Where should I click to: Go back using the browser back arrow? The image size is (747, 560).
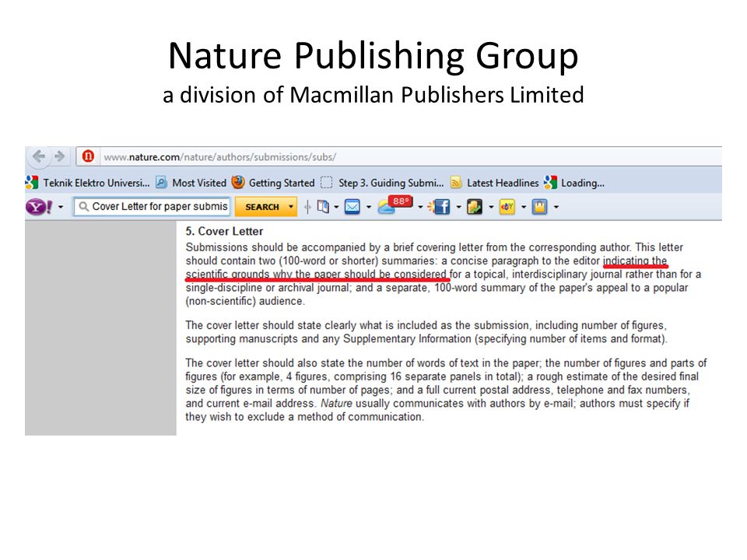click(x=39, y=156)
